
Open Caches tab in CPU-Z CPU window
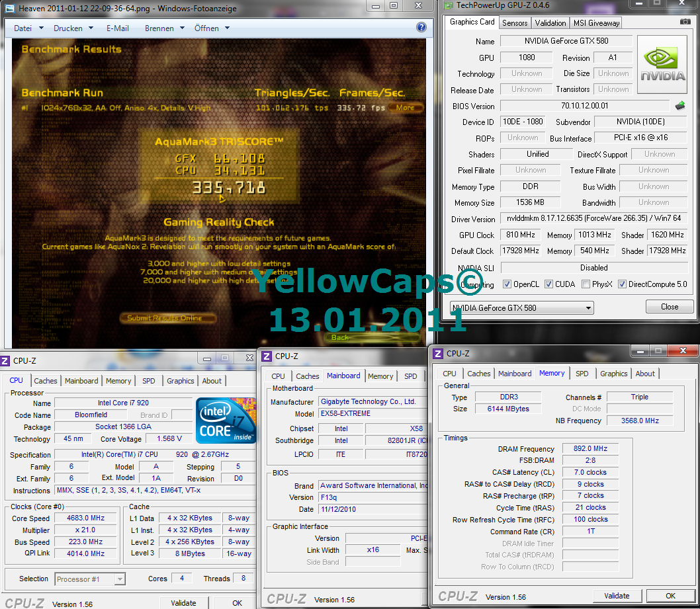point(46,381)
